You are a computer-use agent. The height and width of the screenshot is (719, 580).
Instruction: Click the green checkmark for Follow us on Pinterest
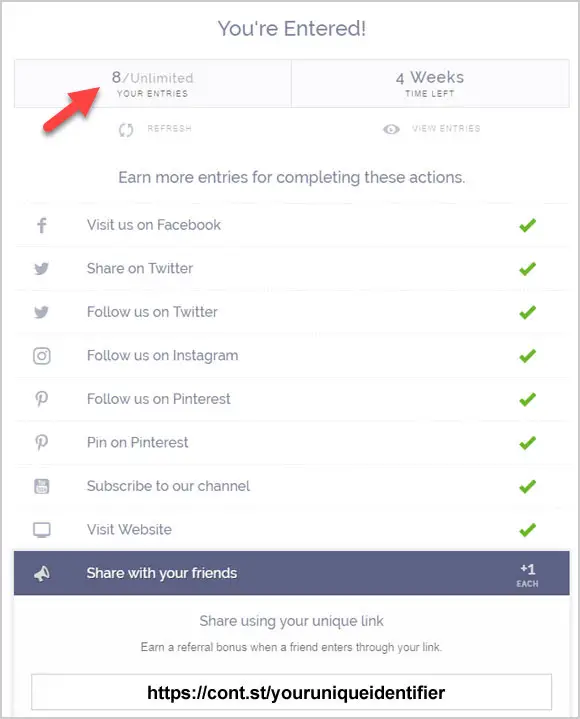527,399
